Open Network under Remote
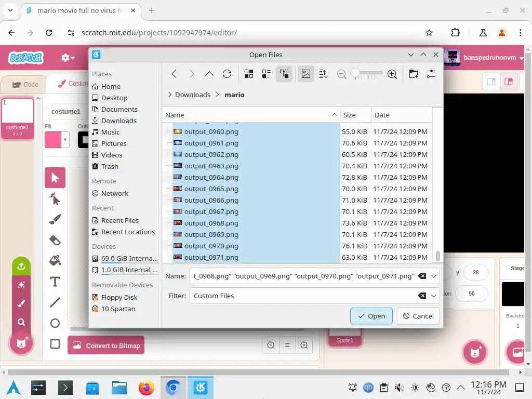The height and width of the screenshot is (399, 532). pos(124,193)
